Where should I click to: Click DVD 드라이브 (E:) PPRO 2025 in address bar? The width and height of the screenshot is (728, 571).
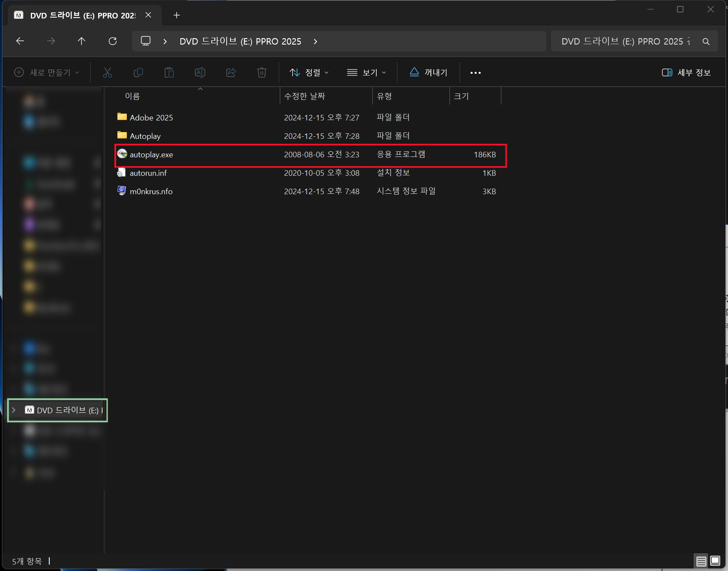240,42
